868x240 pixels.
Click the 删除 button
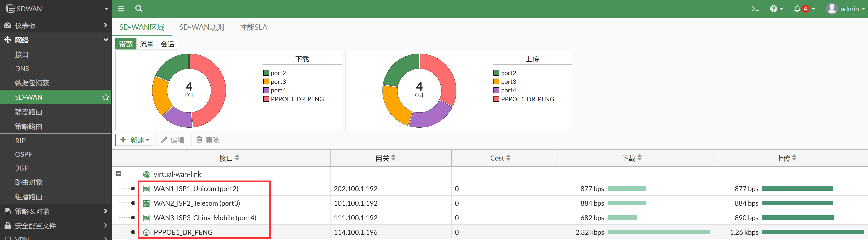pos(207,140)
